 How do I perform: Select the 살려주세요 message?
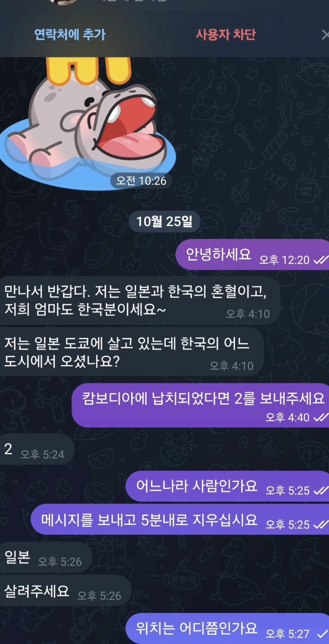coord(66,591)
